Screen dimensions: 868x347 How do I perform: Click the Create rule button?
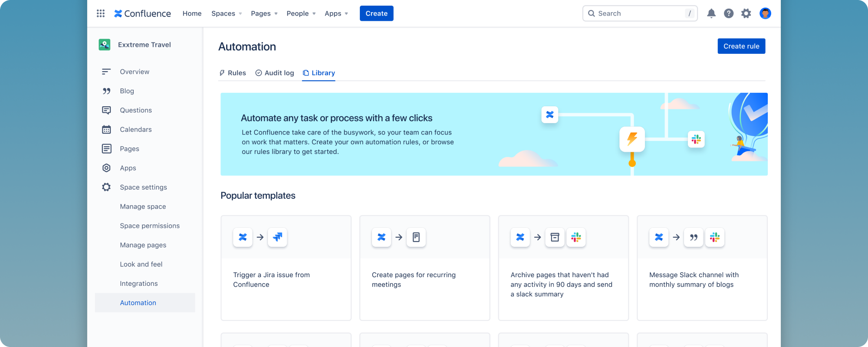tap(741, 46)
